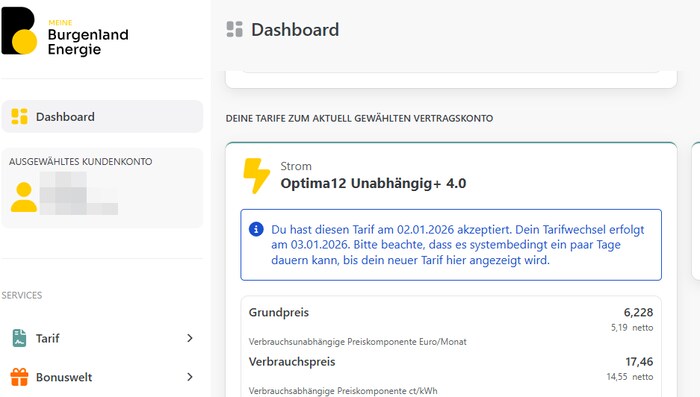Open the Tarif service menu
This screenshot has width=700, height=397.
[102, 338]
